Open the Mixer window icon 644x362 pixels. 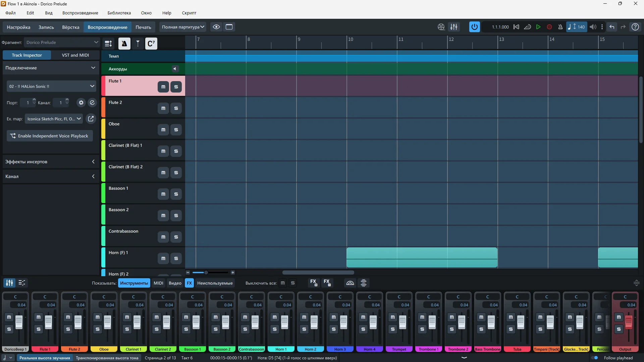[454, 27]
